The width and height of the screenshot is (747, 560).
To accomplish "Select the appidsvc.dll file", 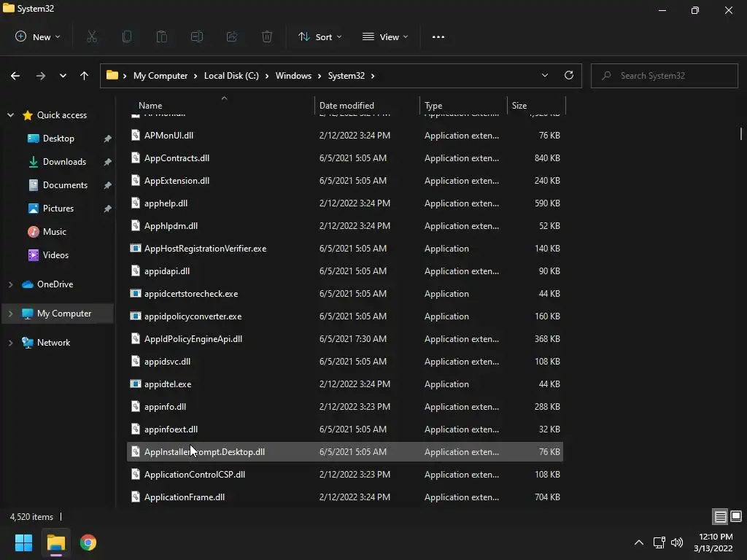I will [x=345, y=362].
